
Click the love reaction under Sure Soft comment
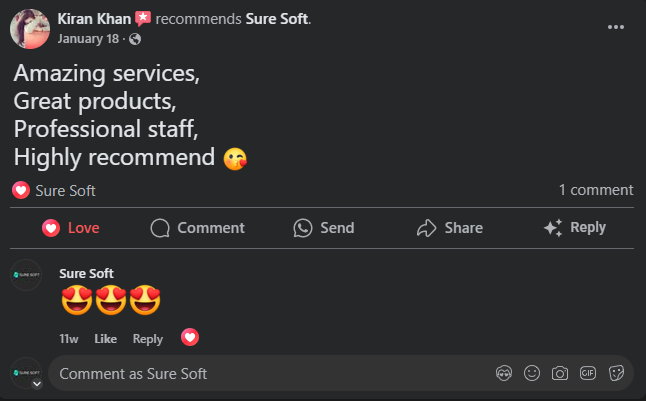coord(189,337)
